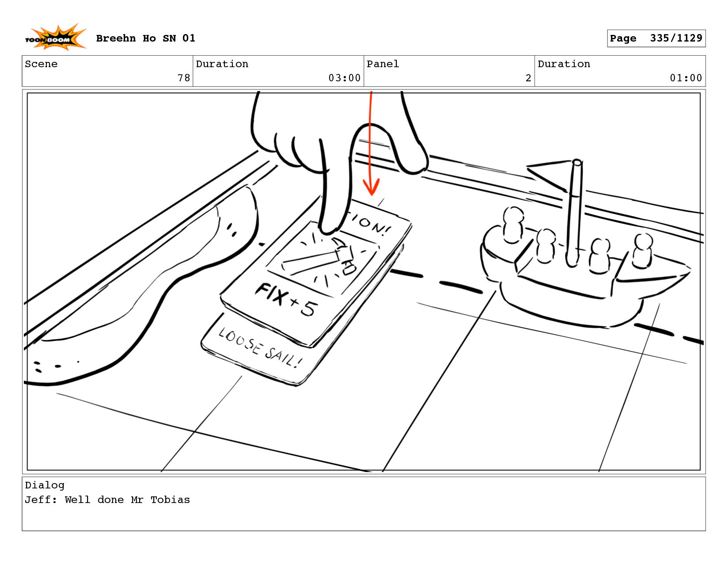Image resolution: width=728 pixels, height=564 pixels.
Task: Click the Page 335/1129 box
Action: (x=656, y=38)
